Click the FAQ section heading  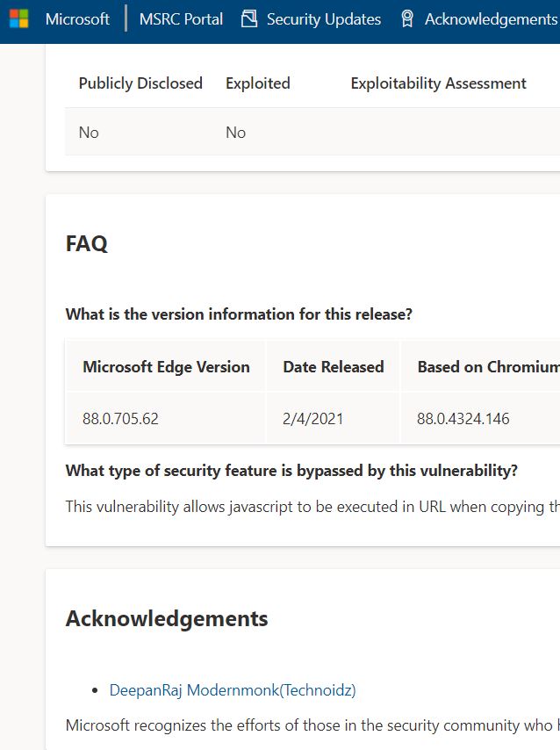pyautogui.click(x=87, y=244)
